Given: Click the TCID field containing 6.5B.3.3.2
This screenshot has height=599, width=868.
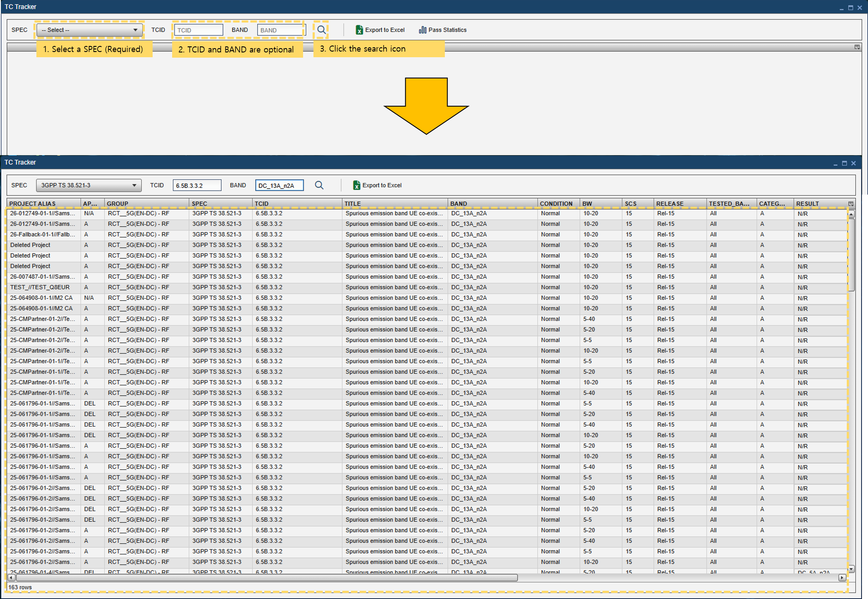Looking at the screenshot, I should 197,186.
